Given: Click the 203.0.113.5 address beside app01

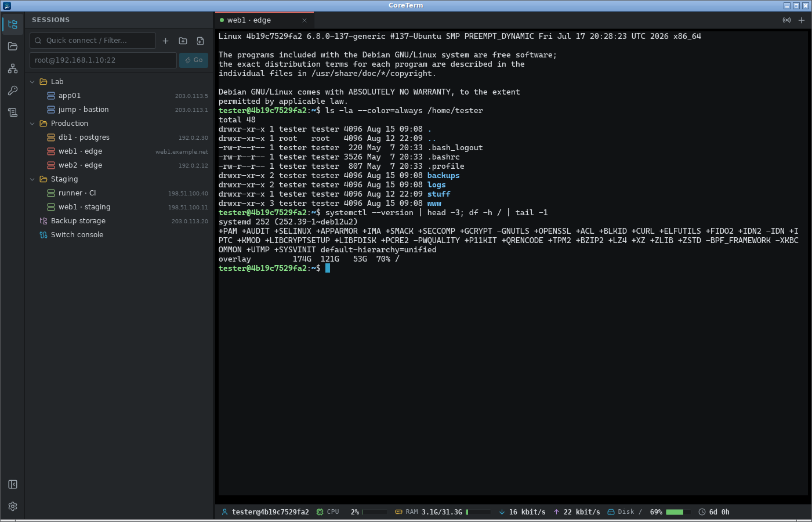Looking at the screenshot, I should point(191,96).
